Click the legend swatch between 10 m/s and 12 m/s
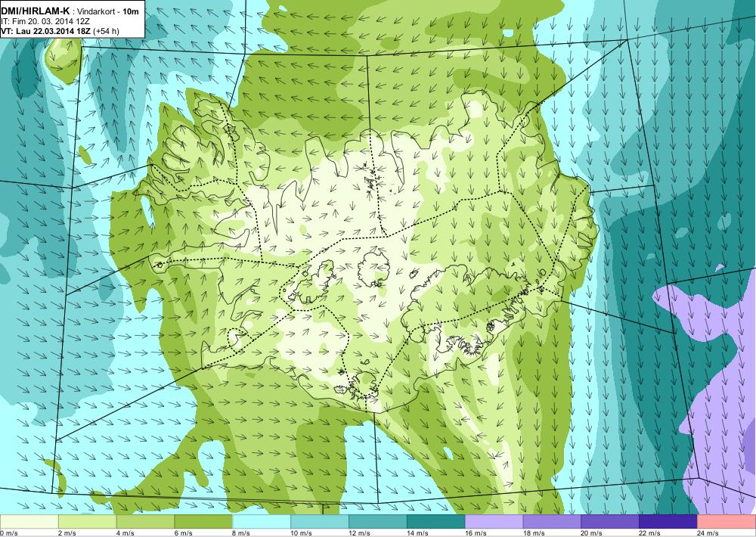 click(320, 522)
